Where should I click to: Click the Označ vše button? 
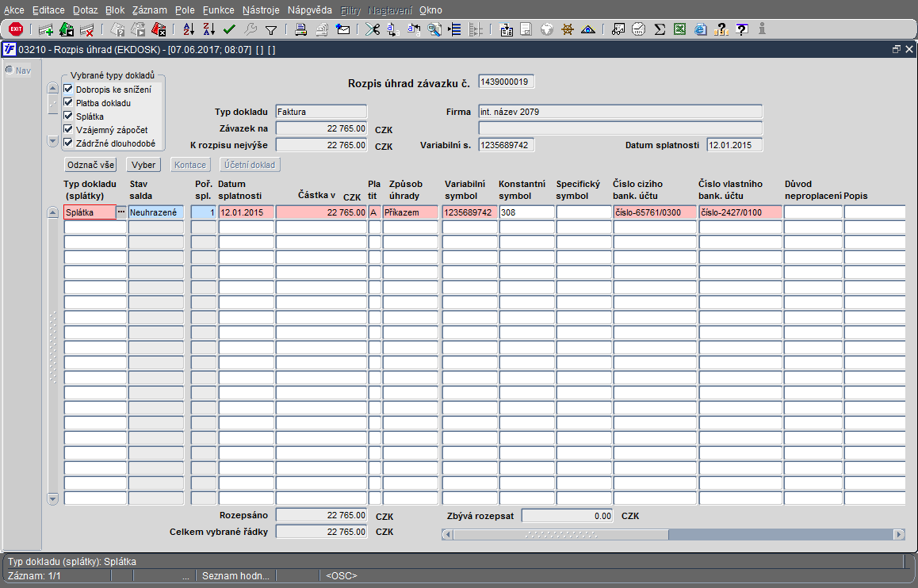[x=90, y=165]
